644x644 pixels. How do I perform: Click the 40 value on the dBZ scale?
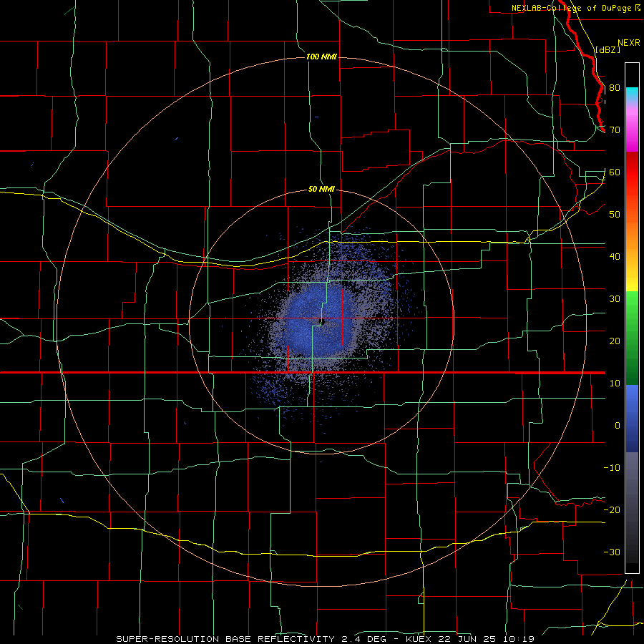coord(615,257)
